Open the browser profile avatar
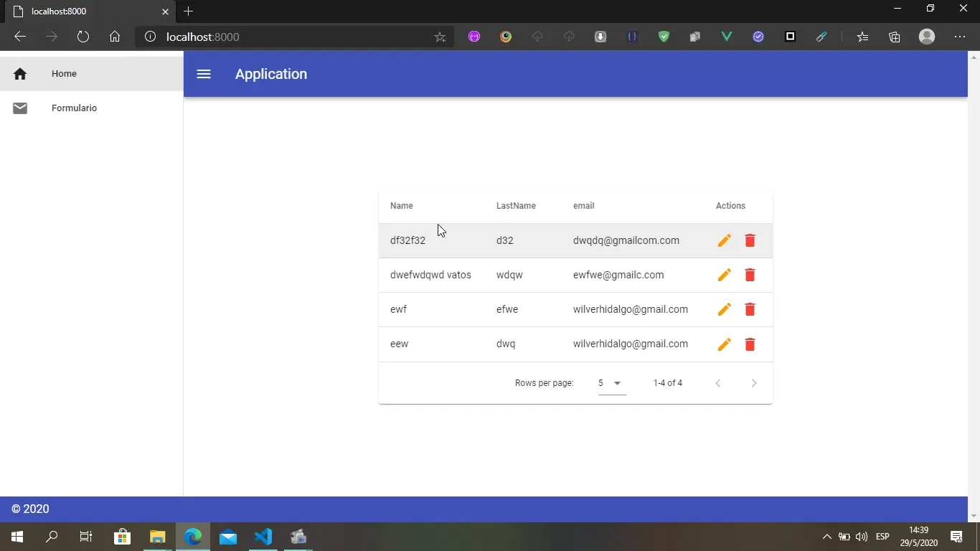 tap(927, 37)
